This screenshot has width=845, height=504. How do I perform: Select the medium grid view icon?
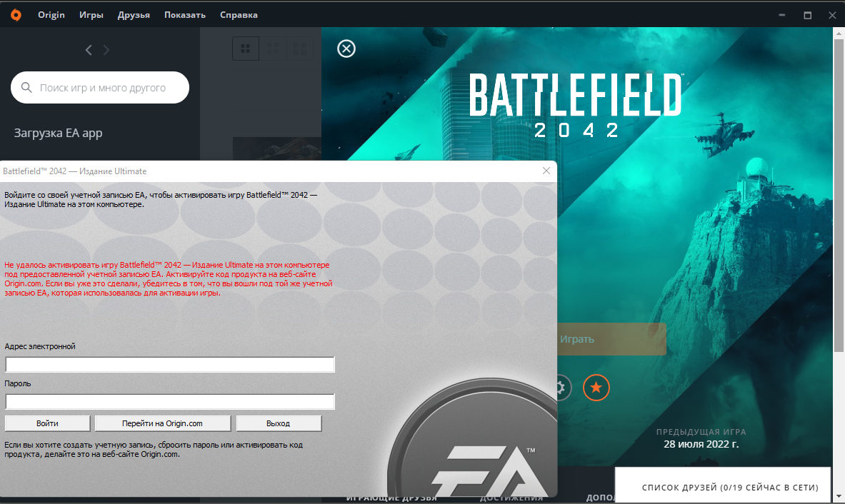pyautogui.click(x=274, y=49)
